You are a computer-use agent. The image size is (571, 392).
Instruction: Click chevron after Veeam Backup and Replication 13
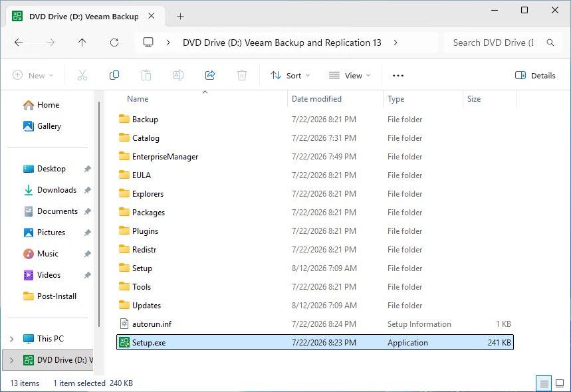coord(396,43)
